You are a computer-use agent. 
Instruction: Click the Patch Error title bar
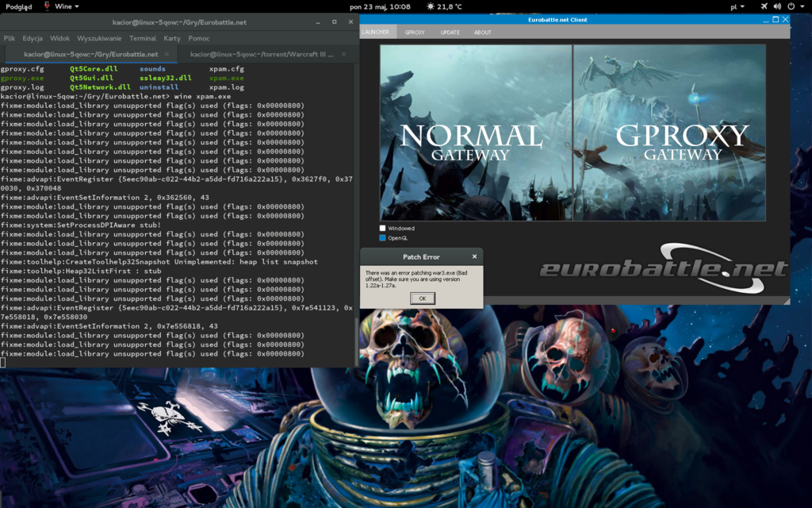pos(421,256)
